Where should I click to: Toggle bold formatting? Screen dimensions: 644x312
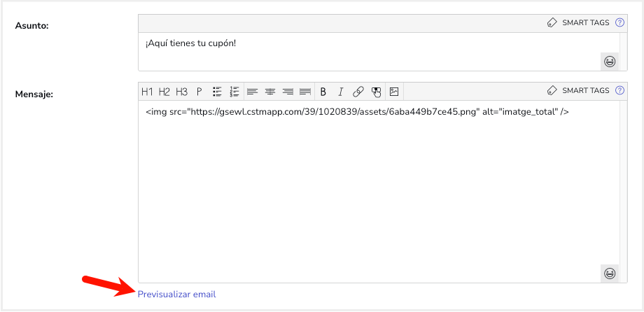coord(323,92)
